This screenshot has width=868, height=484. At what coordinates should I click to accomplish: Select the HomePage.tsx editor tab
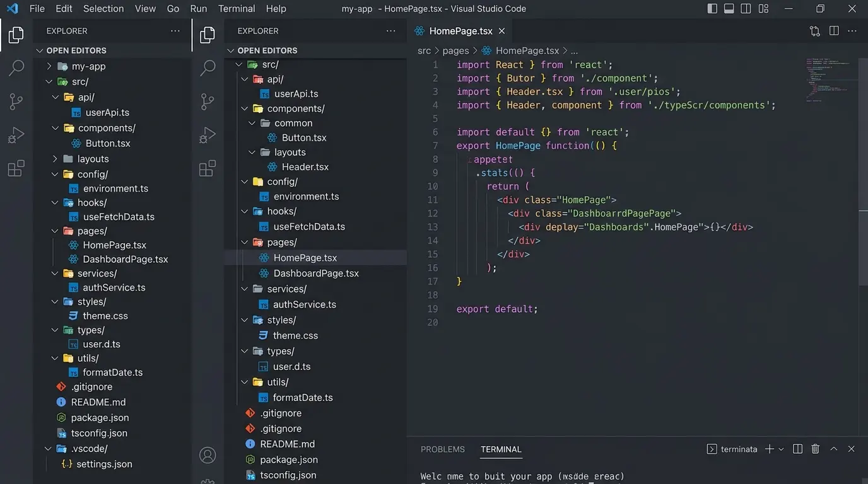click(x=460, y=31)
